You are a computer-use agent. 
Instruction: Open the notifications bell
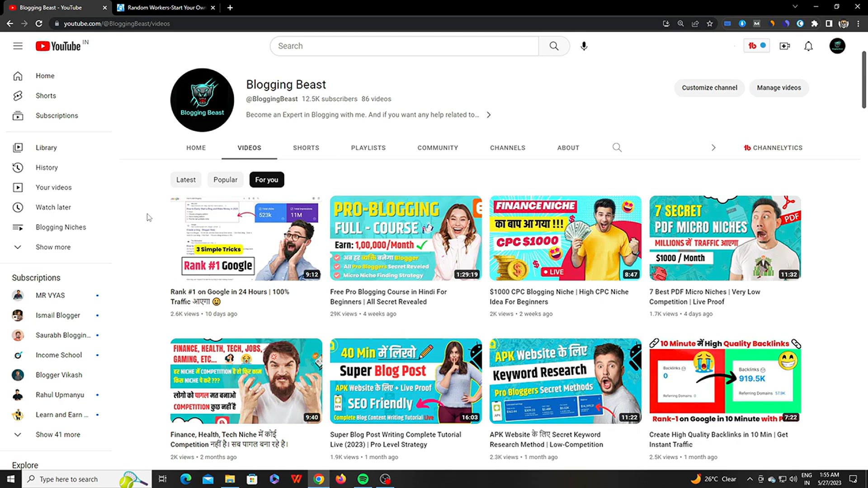[x=808, y=46]
